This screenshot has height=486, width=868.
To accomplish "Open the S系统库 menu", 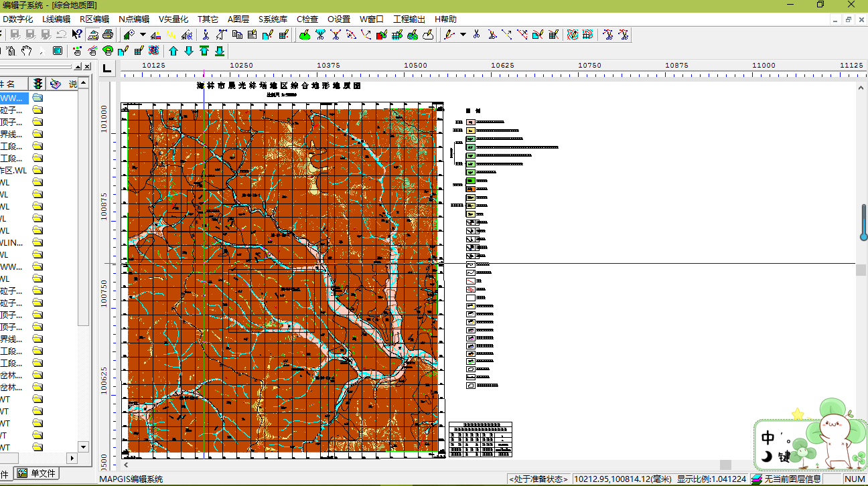I will coord(273,19).
